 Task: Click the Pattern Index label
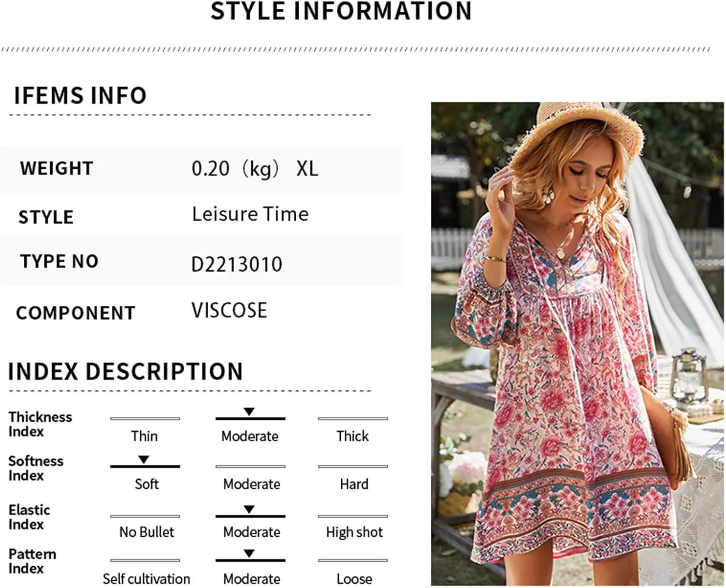tap(32, 561)
